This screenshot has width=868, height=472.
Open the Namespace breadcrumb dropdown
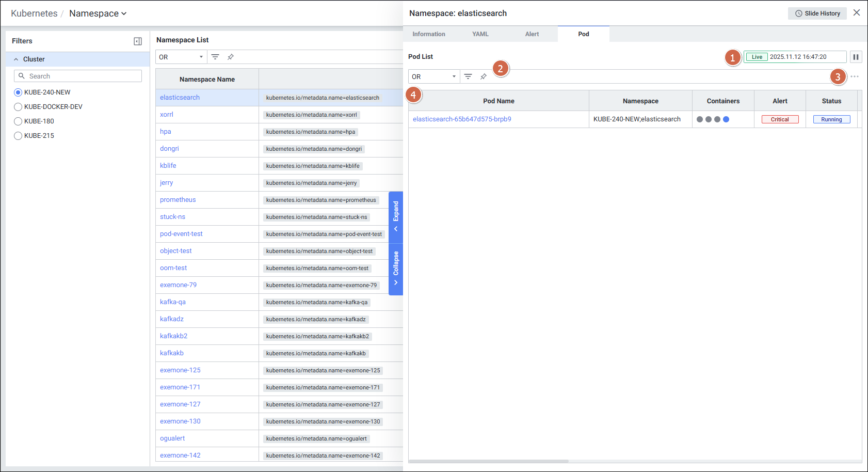point(98,13)
